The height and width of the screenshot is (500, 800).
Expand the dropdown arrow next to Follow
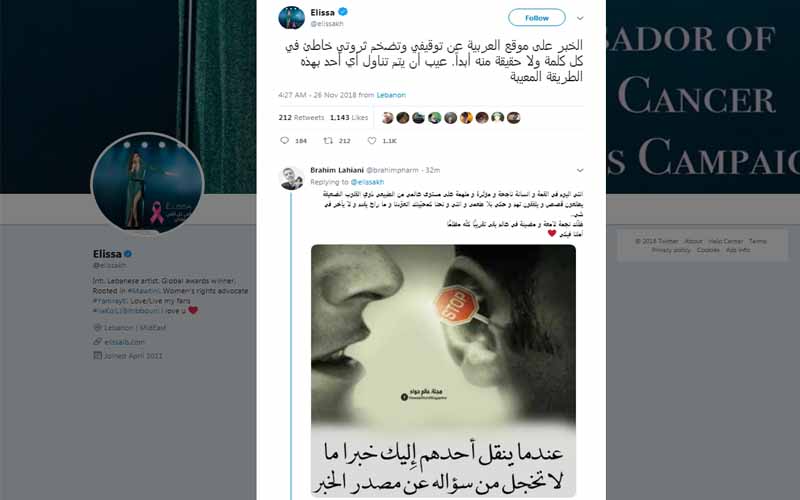580,18
